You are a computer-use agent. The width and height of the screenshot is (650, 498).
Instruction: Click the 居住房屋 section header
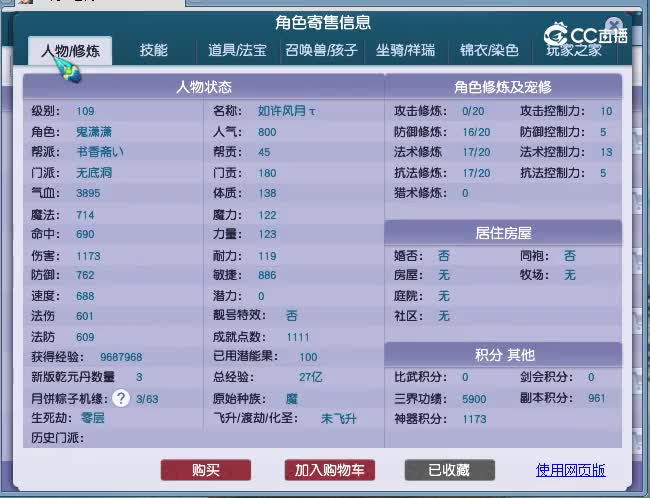tap(503, 233)
